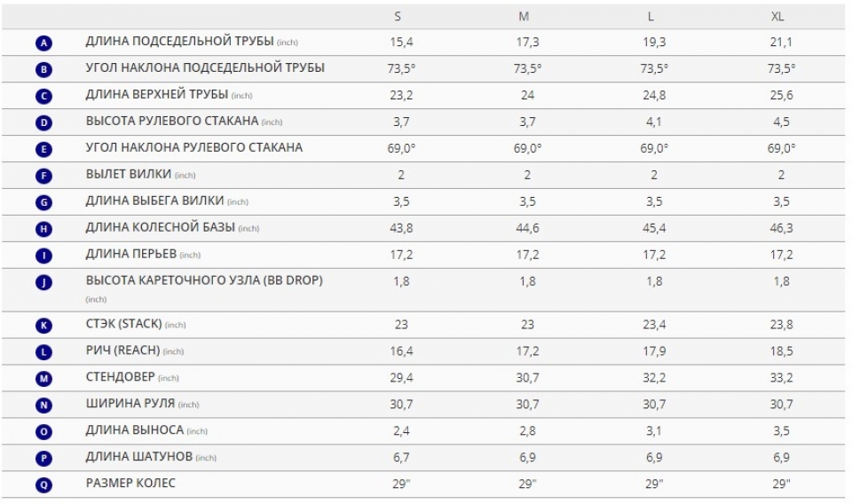
Task: Select the СТЕНДОВЕР label text
Action: [x=120, y=376]
